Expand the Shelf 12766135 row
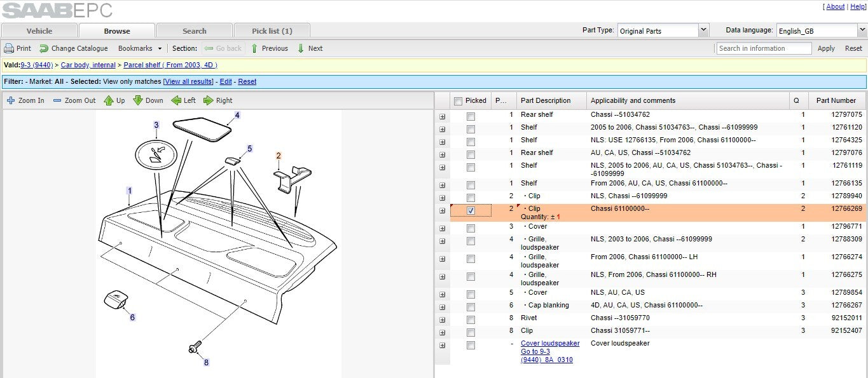868x378 pixels. (442, 186)
